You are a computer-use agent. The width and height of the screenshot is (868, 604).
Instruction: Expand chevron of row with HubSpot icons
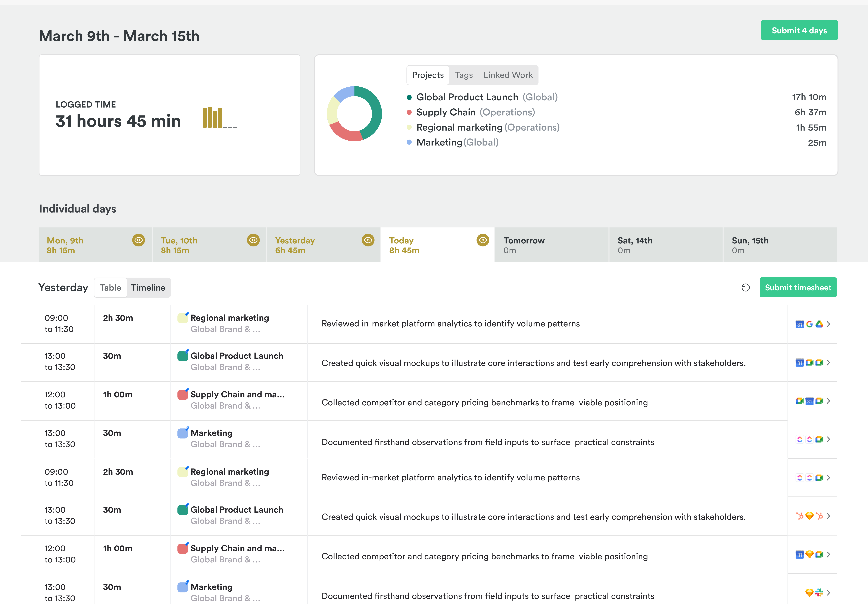click(828, 516)
